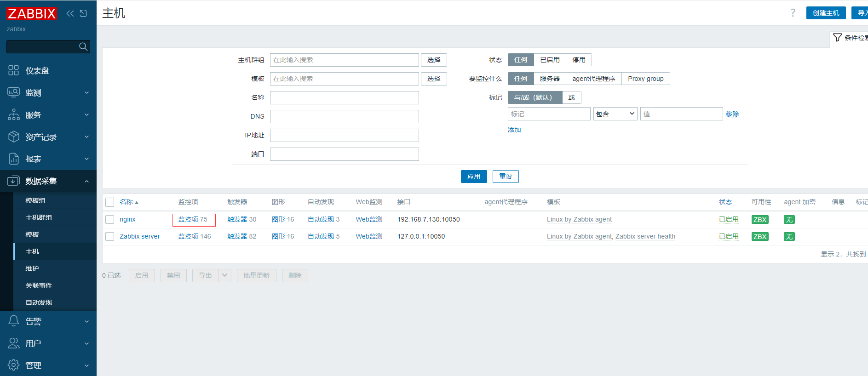Select 或 tag mode

[572, 97]
